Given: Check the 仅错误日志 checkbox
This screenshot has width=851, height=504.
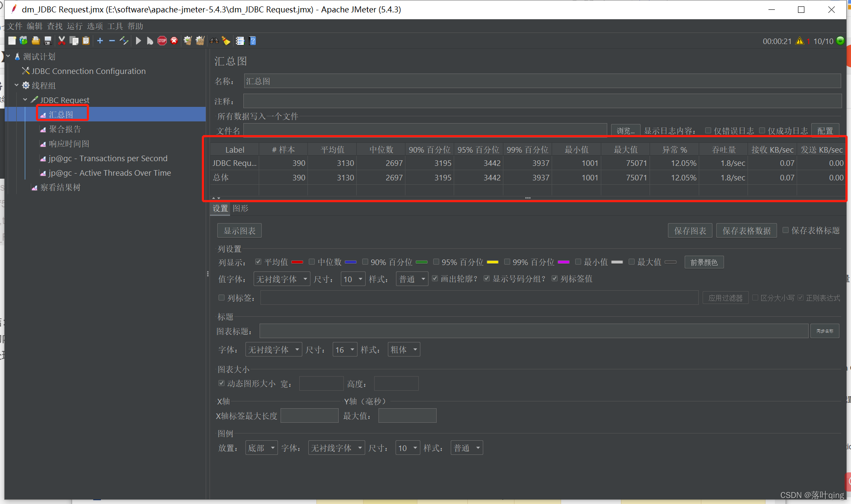Looking at the screenshot, I should [708, 130].
